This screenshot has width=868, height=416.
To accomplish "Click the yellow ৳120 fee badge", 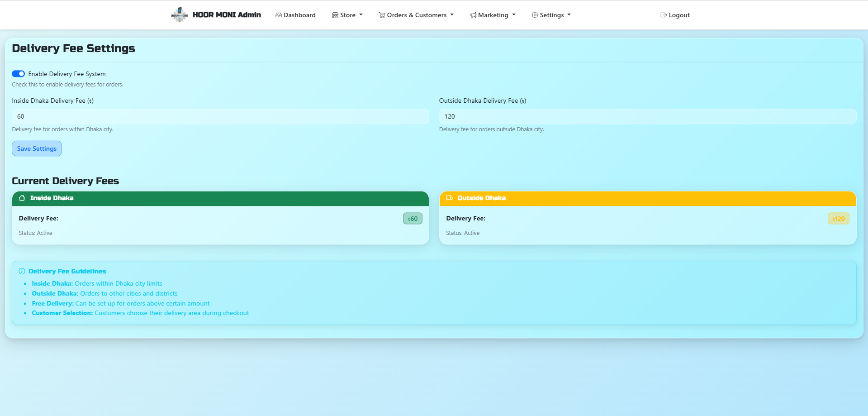I will [x=839, y=219].
